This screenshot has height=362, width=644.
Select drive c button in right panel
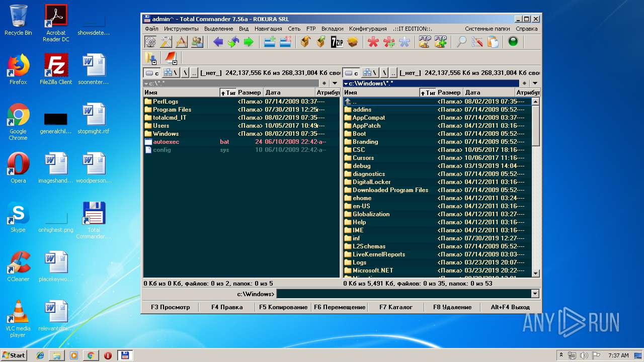point(352,73)
